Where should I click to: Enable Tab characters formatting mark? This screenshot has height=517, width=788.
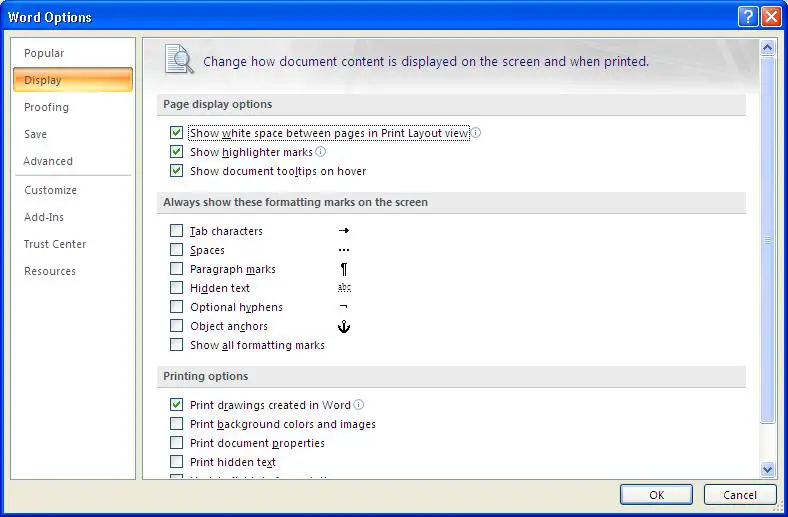coord(176,231)
